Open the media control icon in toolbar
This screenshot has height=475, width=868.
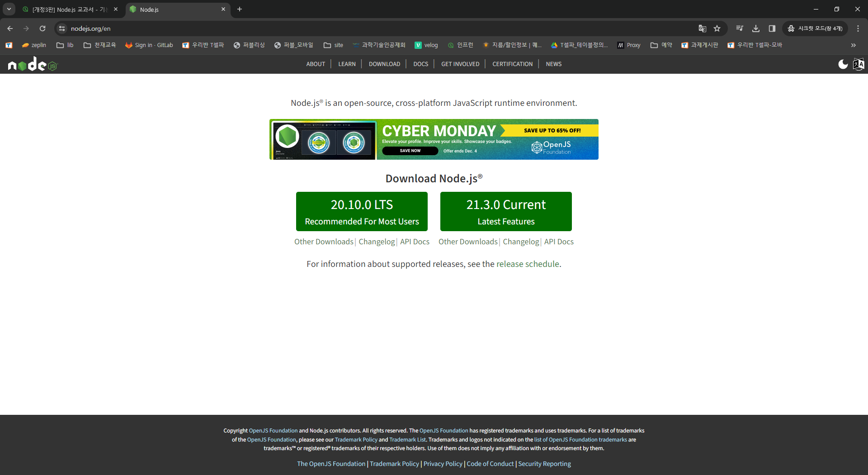pyautogui.click(x=740, y=28)
